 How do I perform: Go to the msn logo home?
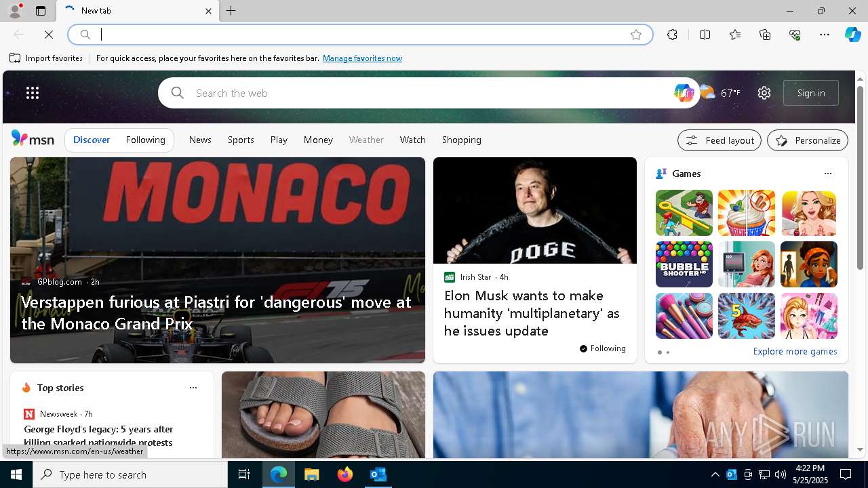33,139
